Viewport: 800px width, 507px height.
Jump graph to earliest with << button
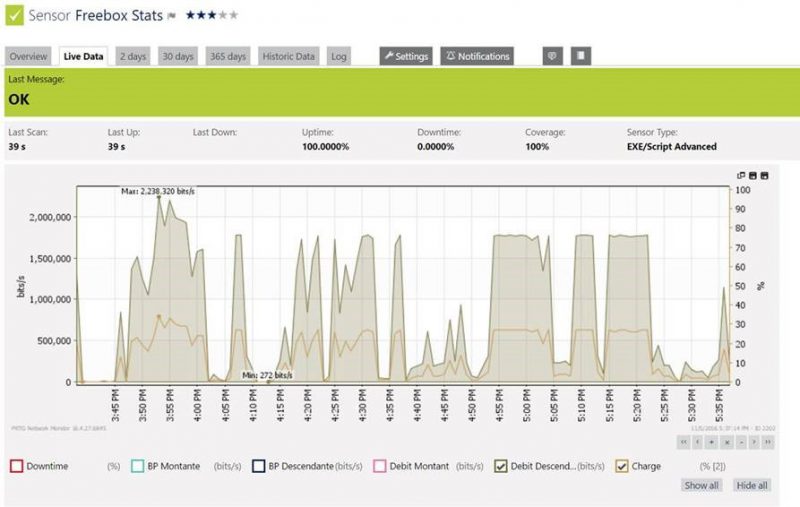point(683,442)
